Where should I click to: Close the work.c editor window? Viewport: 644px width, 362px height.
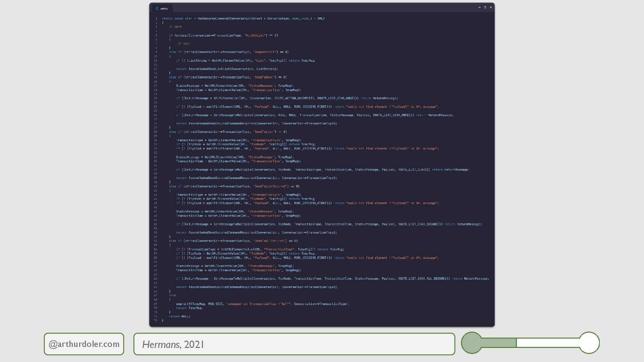coord(491,7)
